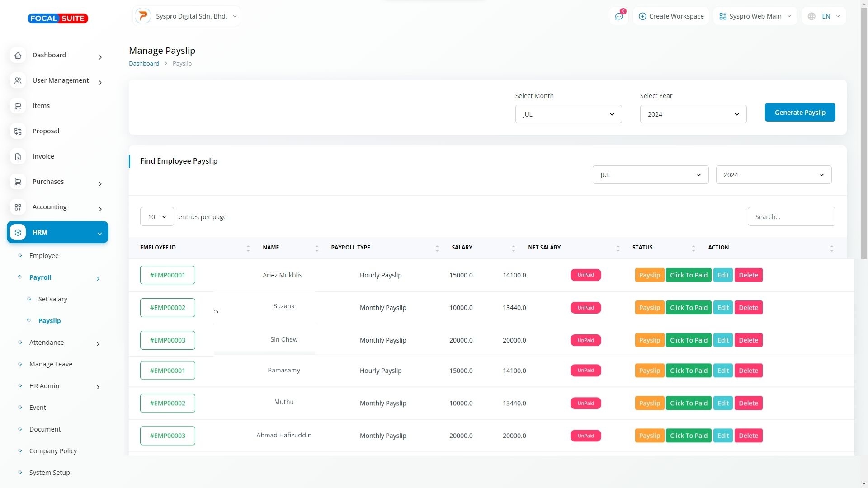This screenshot has width=868, height=488.
Task: Click the Generate Payslip button
Action: 800,113
